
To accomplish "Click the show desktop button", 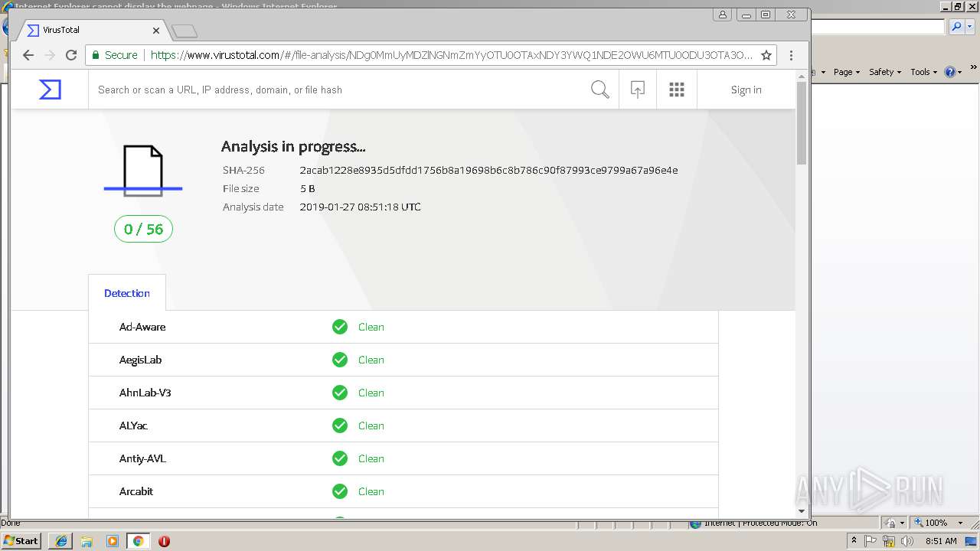I will point(972,541).
